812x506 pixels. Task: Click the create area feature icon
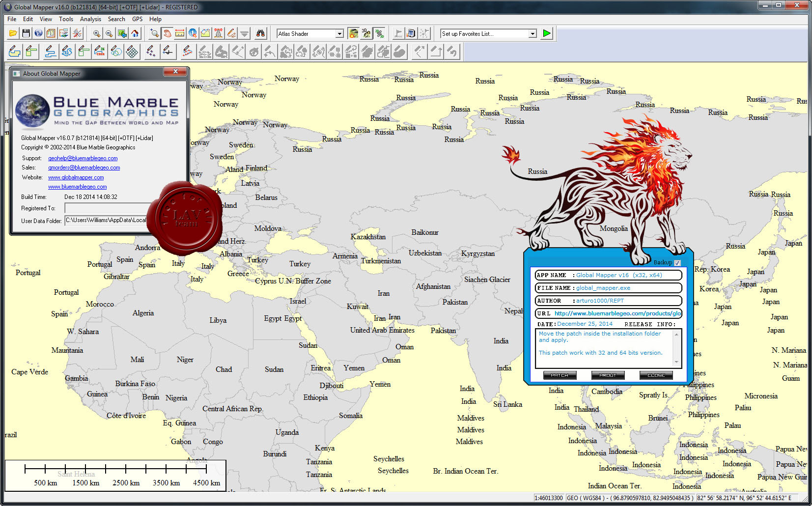click(15, 51)
